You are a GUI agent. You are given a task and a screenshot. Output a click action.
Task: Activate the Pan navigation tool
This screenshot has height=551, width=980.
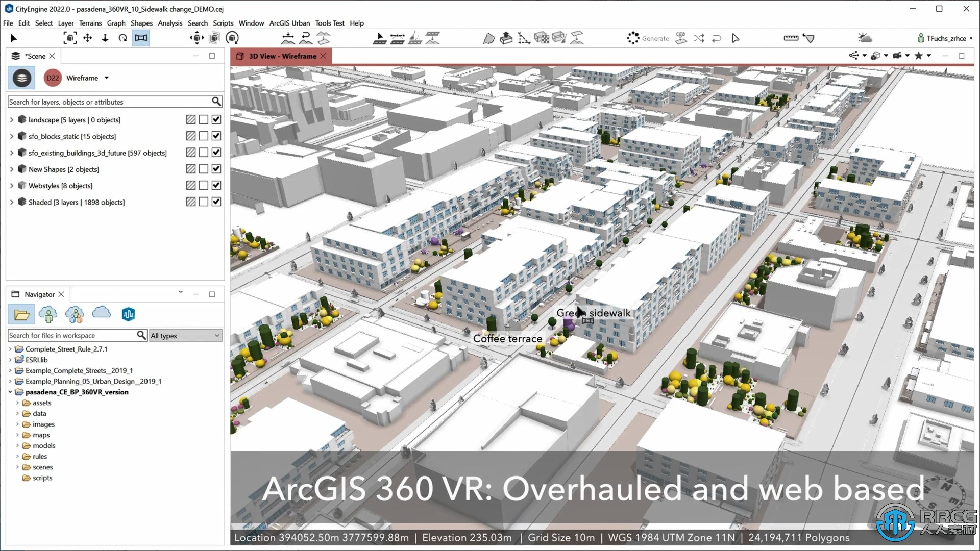(x=88, y=38)
